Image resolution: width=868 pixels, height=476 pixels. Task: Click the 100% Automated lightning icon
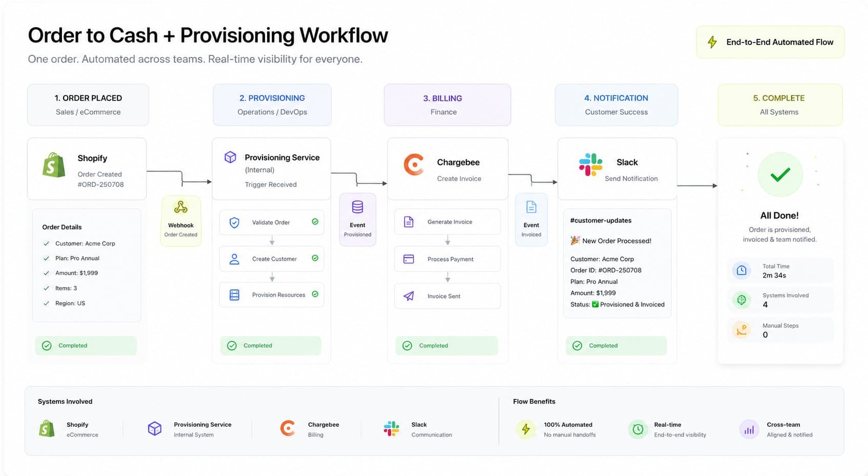point(526,429)
